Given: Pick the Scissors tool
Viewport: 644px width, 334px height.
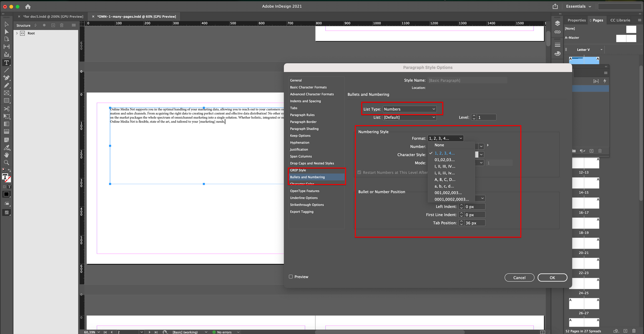Looking at the screenshot, I should point(7,109).
